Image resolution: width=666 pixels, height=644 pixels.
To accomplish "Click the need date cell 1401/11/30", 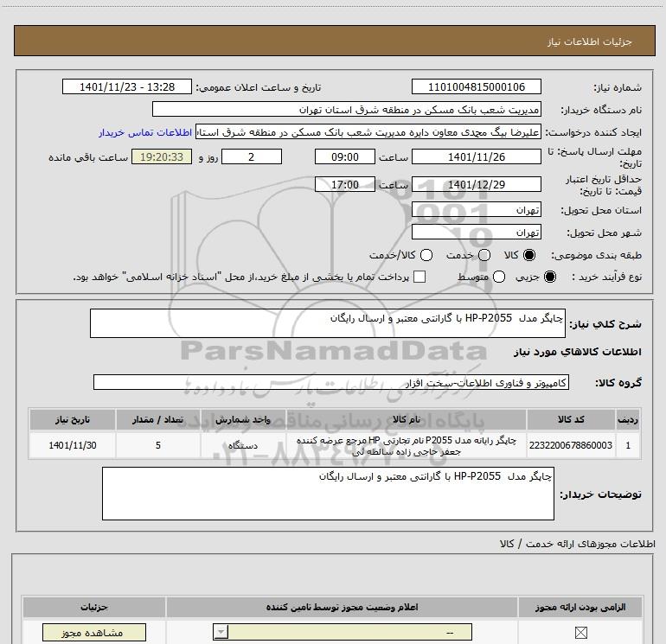I will point(73,445).
